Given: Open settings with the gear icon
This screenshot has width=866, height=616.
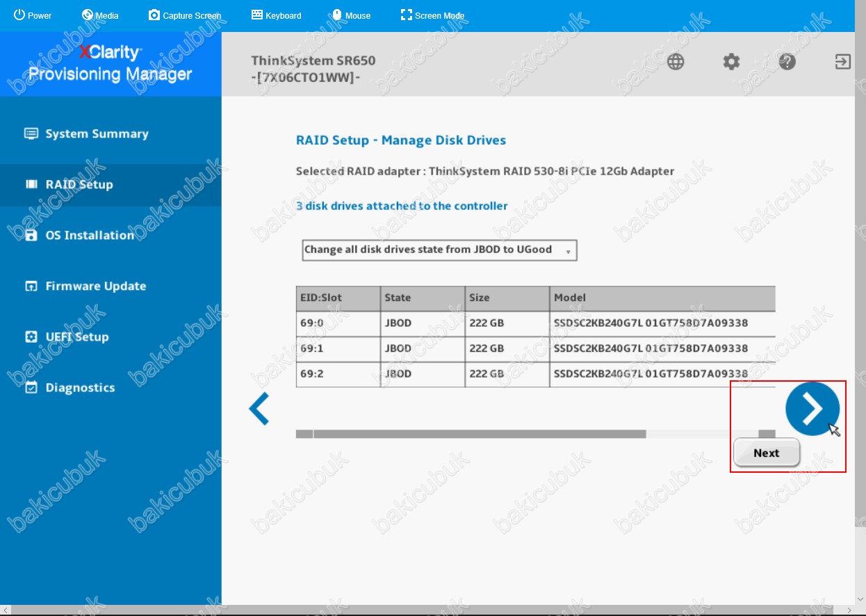Looking at the screenshot, I should [x=731, y=62].
